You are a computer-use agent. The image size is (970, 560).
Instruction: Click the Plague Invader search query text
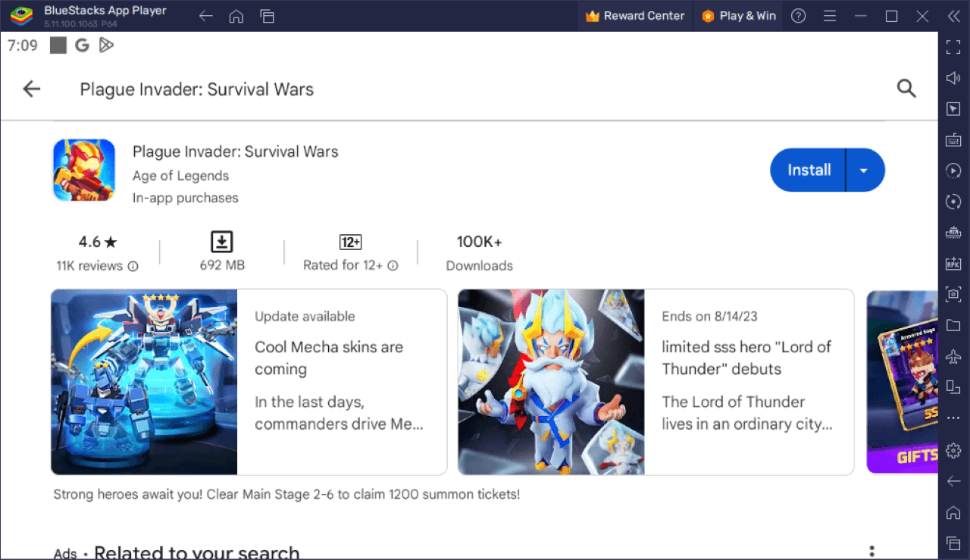pyautogui.click(x=197, y=89)
